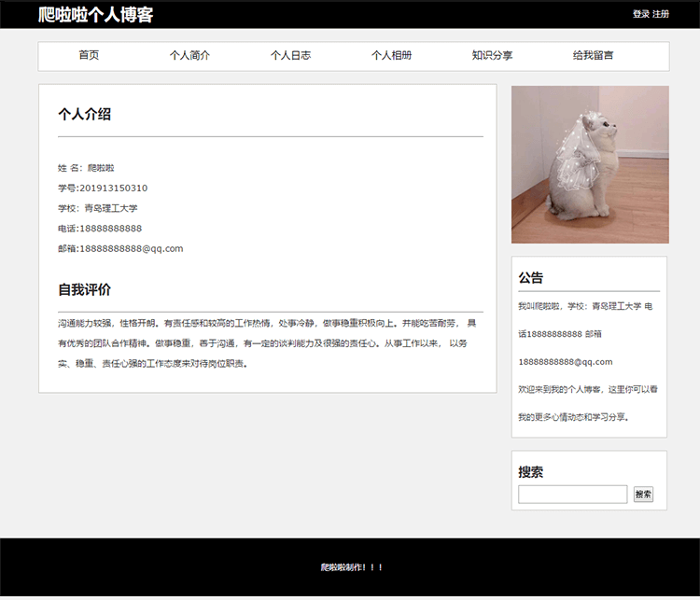Click the 邮箱 line in personal introduction

click(120, 249)
